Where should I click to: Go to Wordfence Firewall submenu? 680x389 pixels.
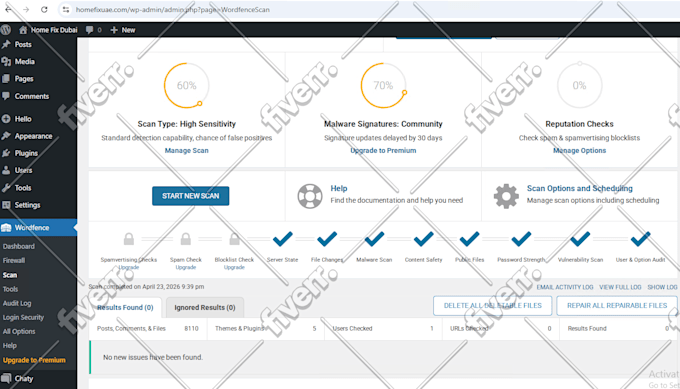(x=14, y=261)
